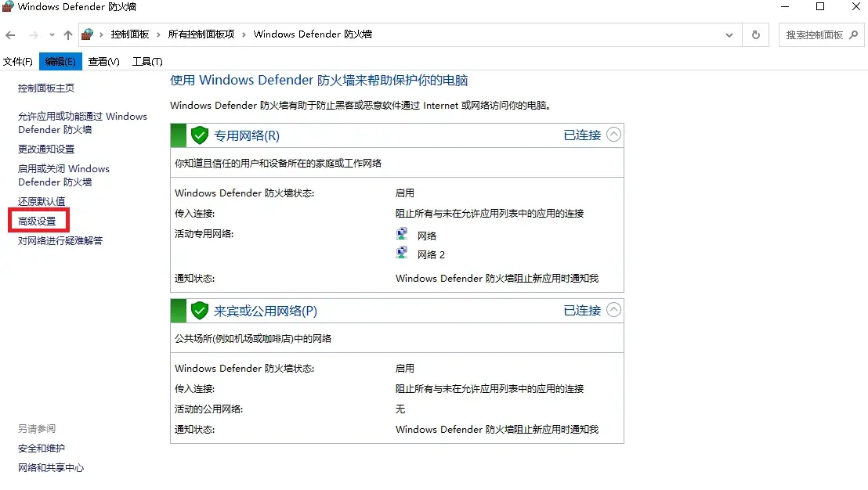Click the up one level arrow

pyautogui.click(x=68, y=35)
